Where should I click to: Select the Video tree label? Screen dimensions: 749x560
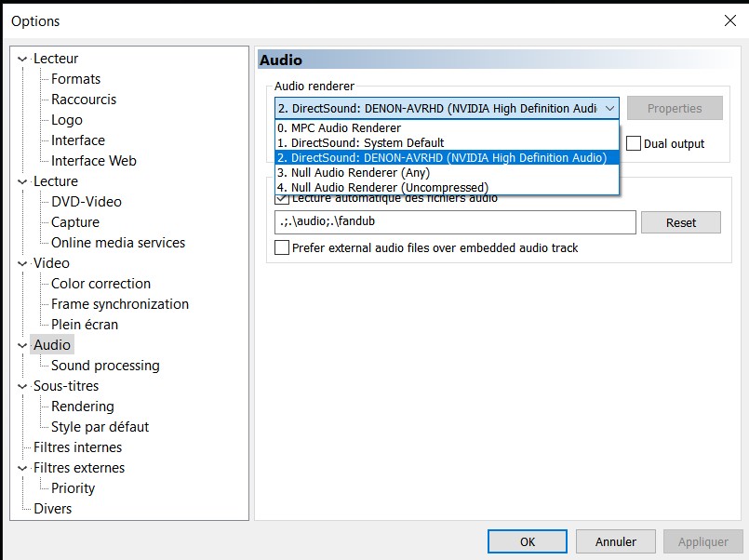point(51,263)
